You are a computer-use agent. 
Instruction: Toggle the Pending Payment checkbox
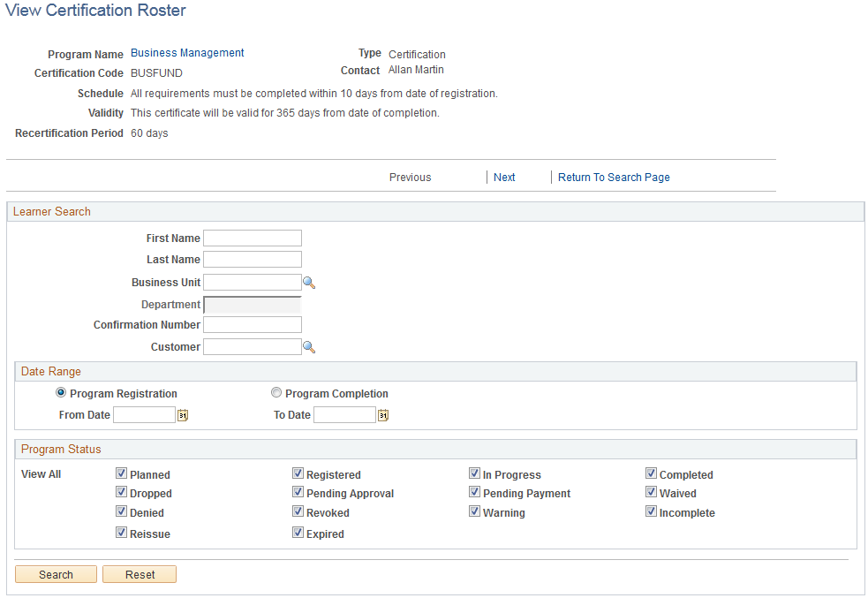click(x=474, y=492)
